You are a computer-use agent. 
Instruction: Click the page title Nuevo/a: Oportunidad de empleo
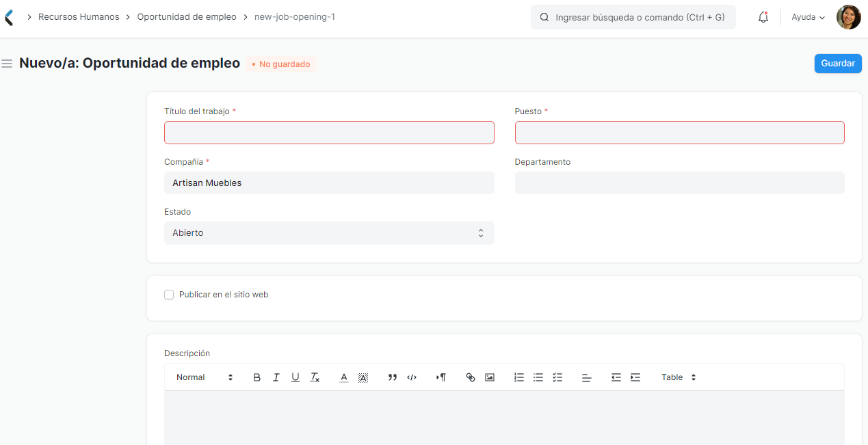[x=130, y=64]
